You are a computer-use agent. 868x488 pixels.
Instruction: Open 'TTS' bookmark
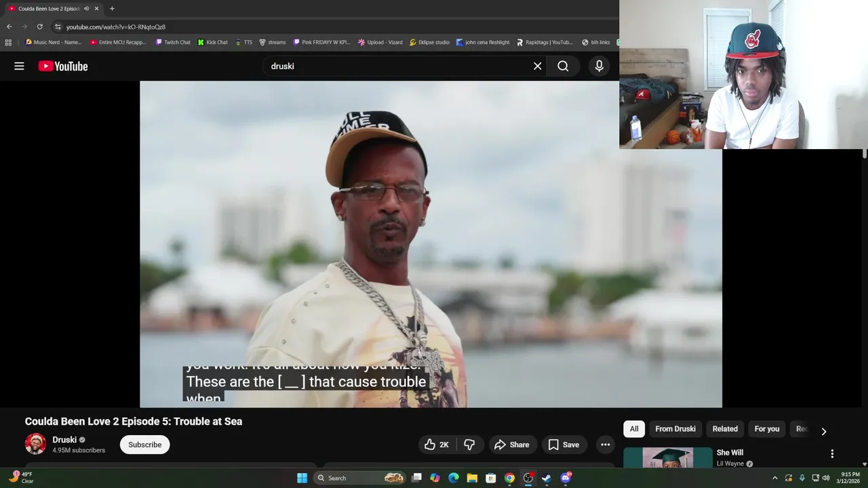[x=244, y=42]
